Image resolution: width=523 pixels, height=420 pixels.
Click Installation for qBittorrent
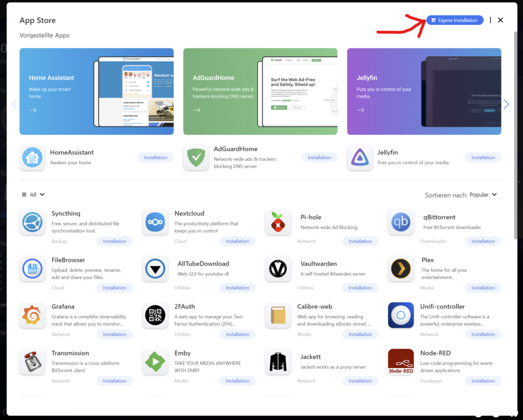(x=483, y=241)
